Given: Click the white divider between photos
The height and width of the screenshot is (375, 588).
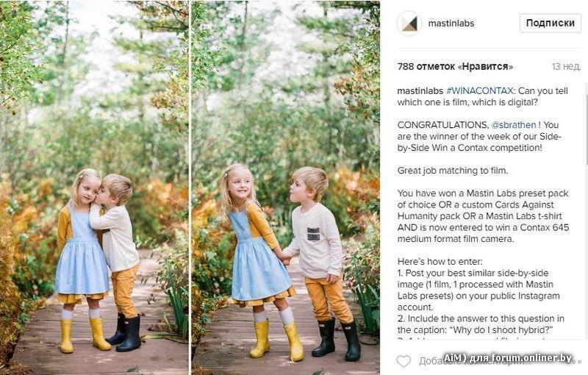Looking at the screenshot, I should [190, 187].
